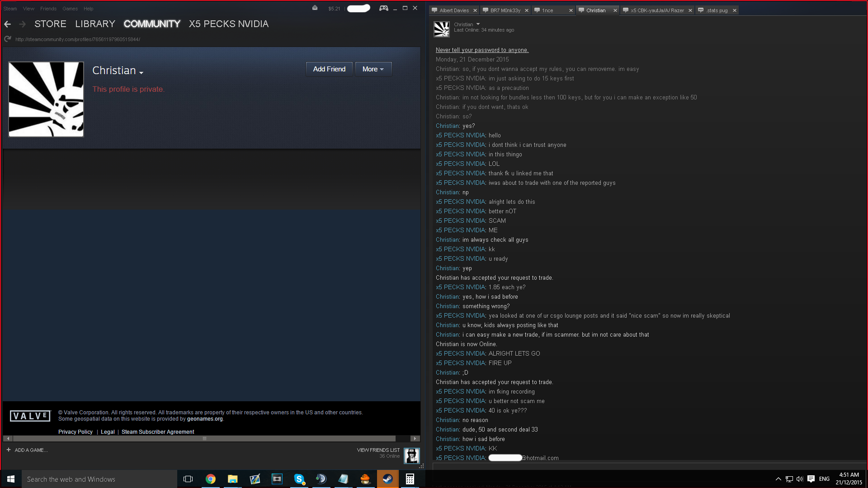Click horizontal scrollbar right arrow
868x488 pixels.
(415, 439)
